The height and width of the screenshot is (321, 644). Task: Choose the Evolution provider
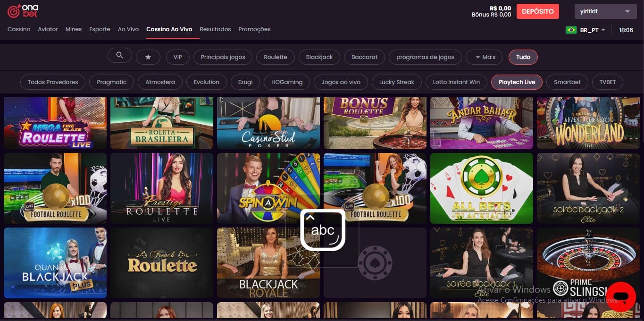click(207, 82)
